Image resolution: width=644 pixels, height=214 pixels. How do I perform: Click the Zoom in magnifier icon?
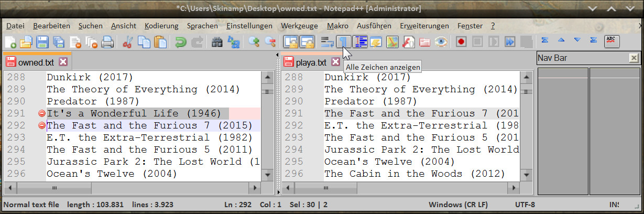tap(254, 42)
